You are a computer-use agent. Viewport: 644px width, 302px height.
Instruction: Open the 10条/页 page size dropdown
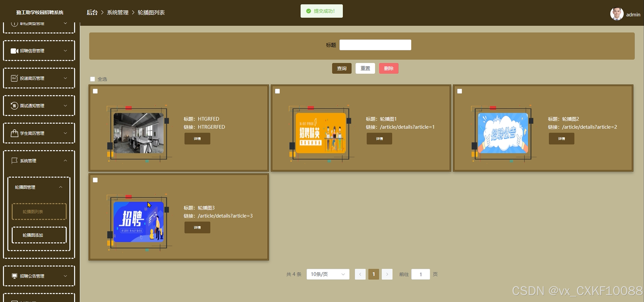[328, 274]
